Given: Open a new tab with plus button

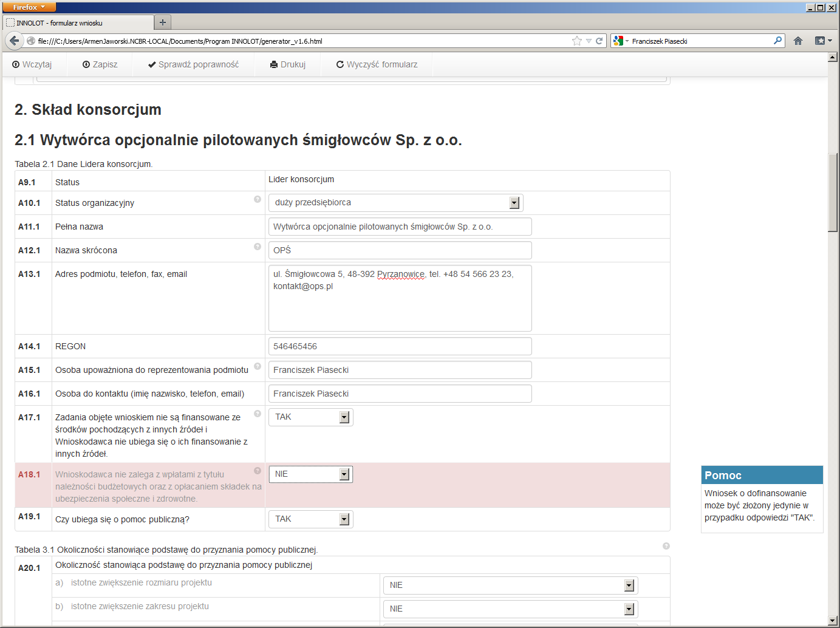Looking at the screenshot, I should (x=163, y=22).
